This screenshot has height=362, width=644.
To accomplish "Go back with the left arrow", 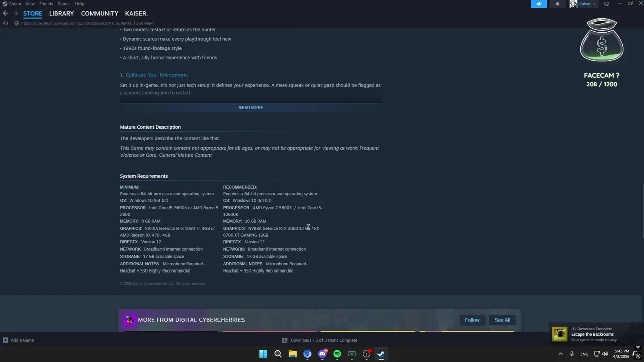I will [5, 13].
